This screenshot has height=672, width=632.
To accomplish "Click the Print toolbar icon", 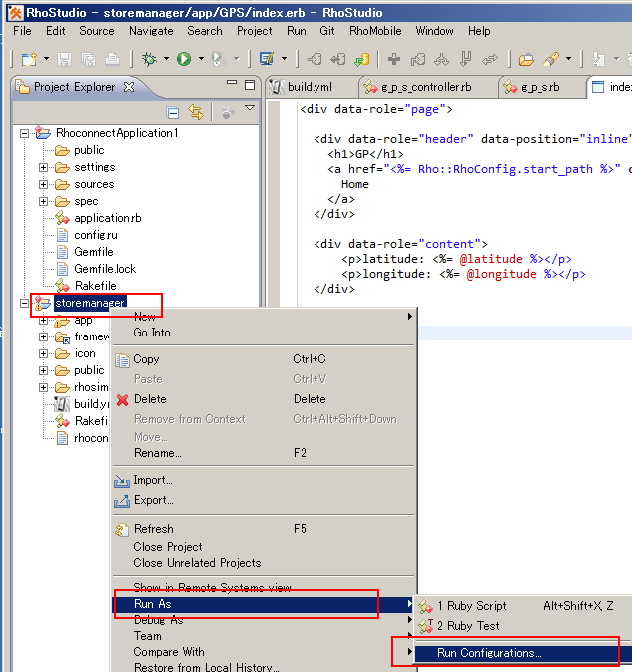I will click(112, 59).
